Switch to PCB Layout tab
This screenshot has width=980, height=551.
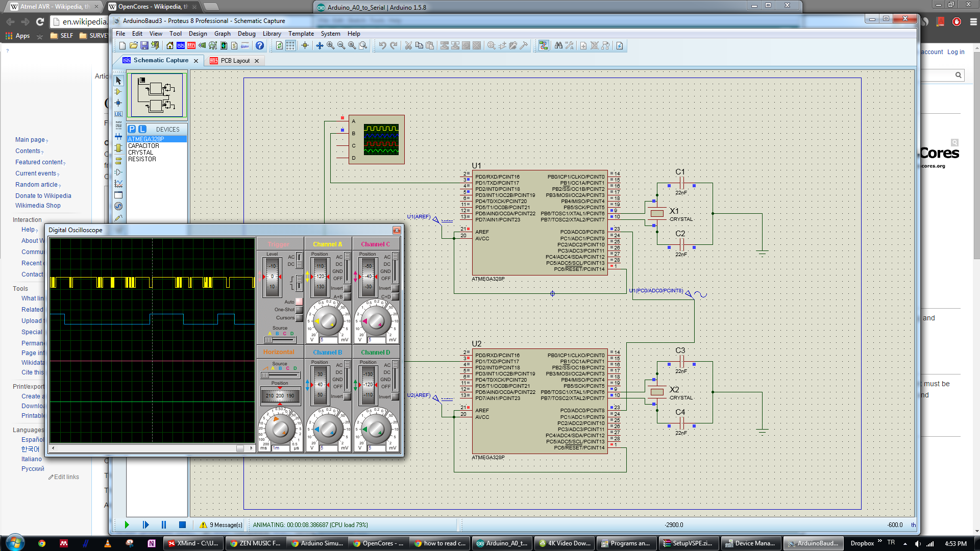point(235,61)
